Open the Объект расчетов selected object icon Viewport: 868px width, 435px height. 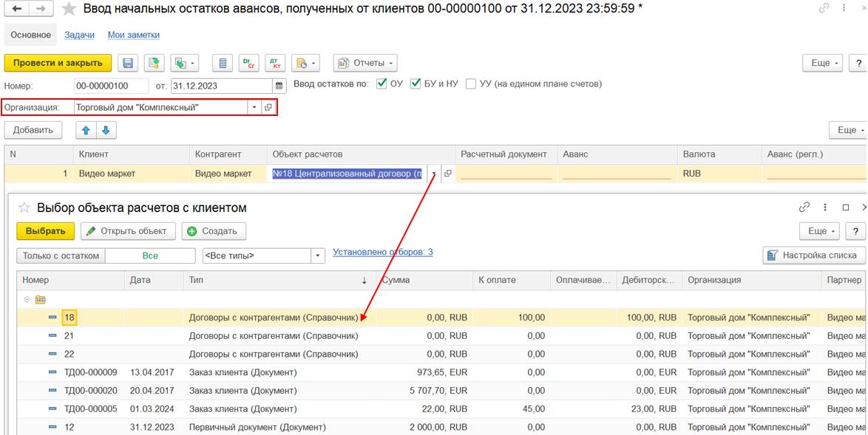point(448,174)
